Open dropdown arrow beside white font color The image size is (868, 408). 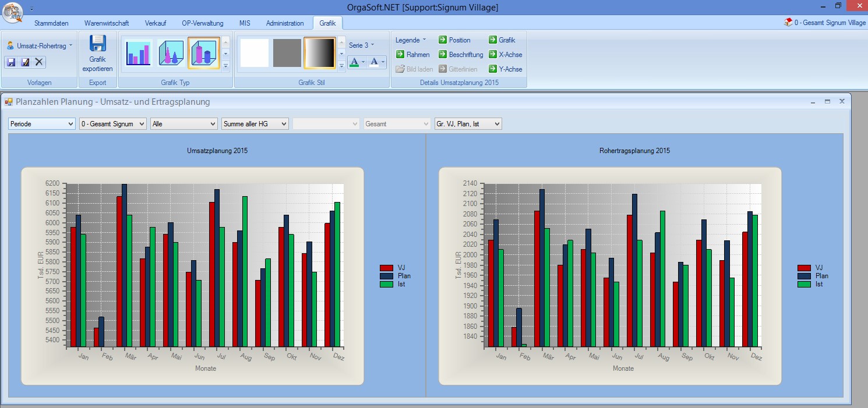click(383, 62)
